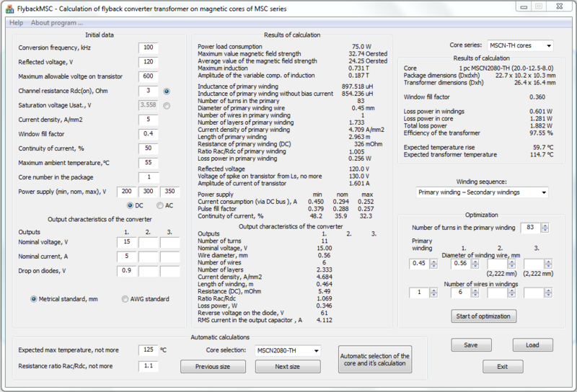The height and width of the screenshot is (392, 577).
Task: Click primary winding diameter 0.45 field
Action: tap(419, 263)
